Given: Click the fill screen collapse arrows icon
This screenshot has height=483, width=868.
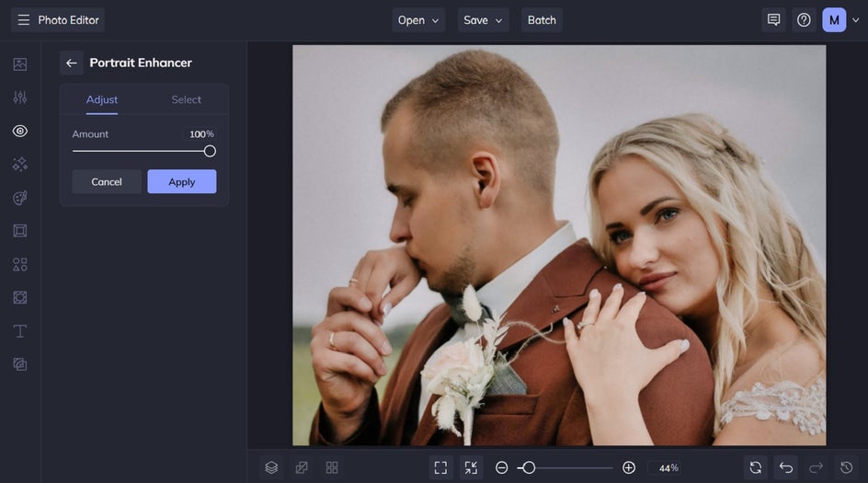Looking at the screenshot, I should pos(471,467).
